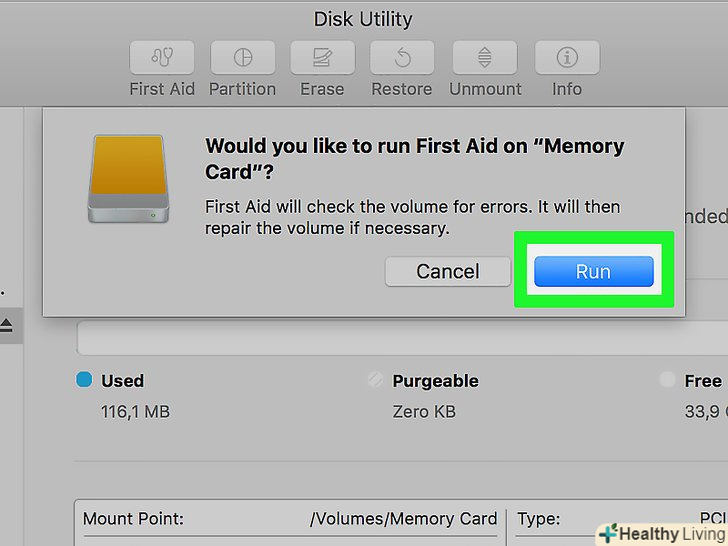This screenshot has width=728, height=546.
Task: Select the striped Purgeable swatch
Action: [x=376, y=380]
